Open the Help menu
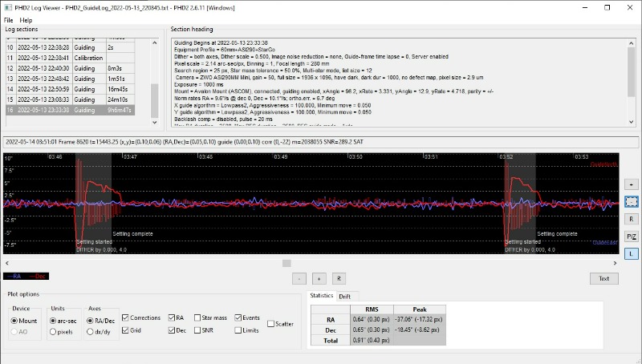 click(26, 20)
